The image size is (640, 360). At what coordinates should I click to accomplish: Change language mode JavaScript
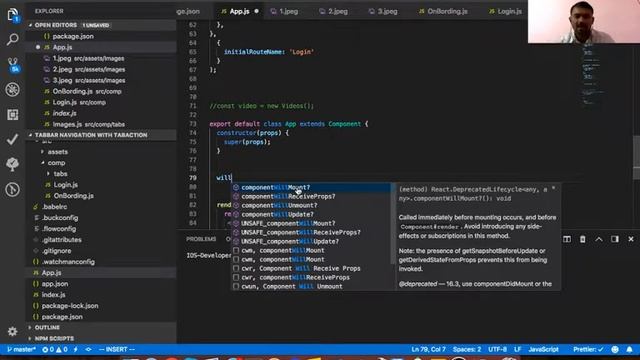[x=543, y=349]
